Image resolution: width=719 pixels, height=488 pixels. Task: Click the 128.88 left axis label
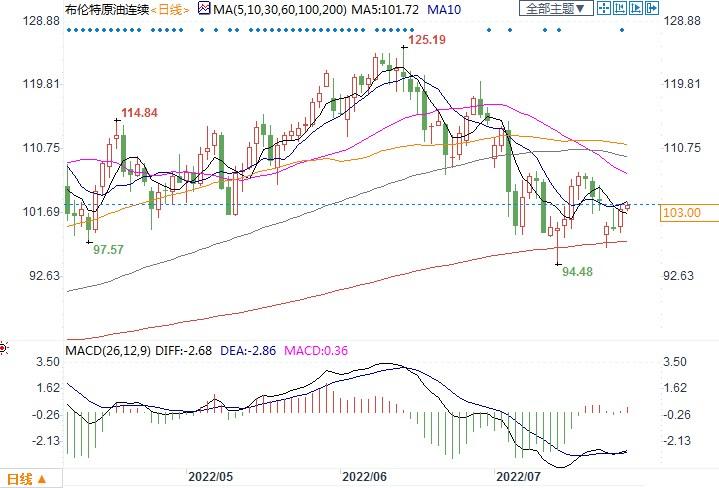point(42,21)
